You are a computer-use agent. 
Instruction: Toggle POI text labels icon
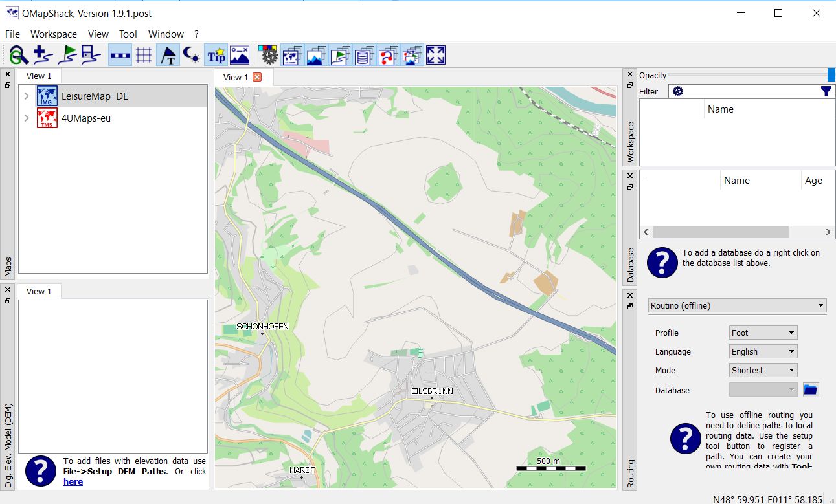[x=168, y=55]
